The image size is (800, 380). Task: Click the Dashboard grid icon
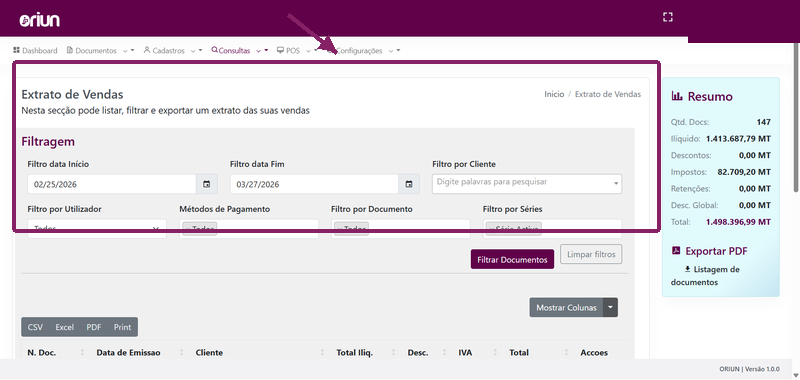16,50
